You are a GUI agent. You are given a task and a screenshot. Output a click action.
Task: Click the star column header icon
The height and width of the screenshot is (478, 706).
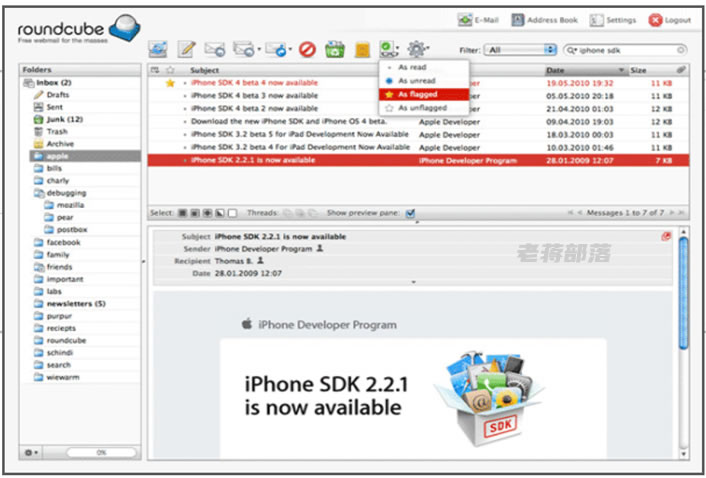coord(170,70)
